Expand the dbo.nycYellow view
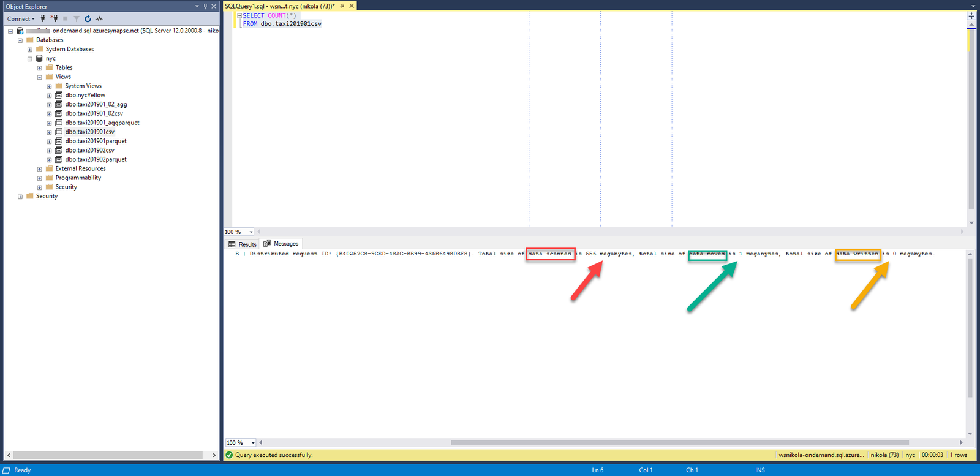 click(x=50, y=96)
